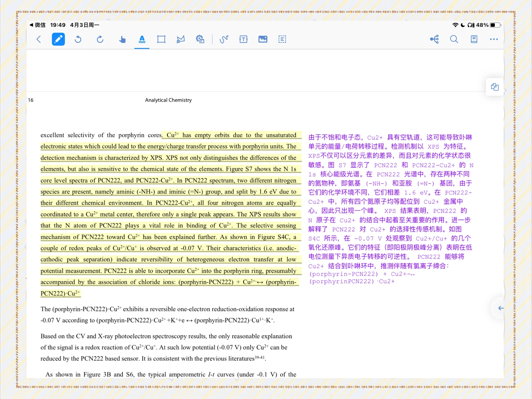Insert an image annotation
This screenshot has width=532, height=399.
pyautogui.click(x=263, y=39)
